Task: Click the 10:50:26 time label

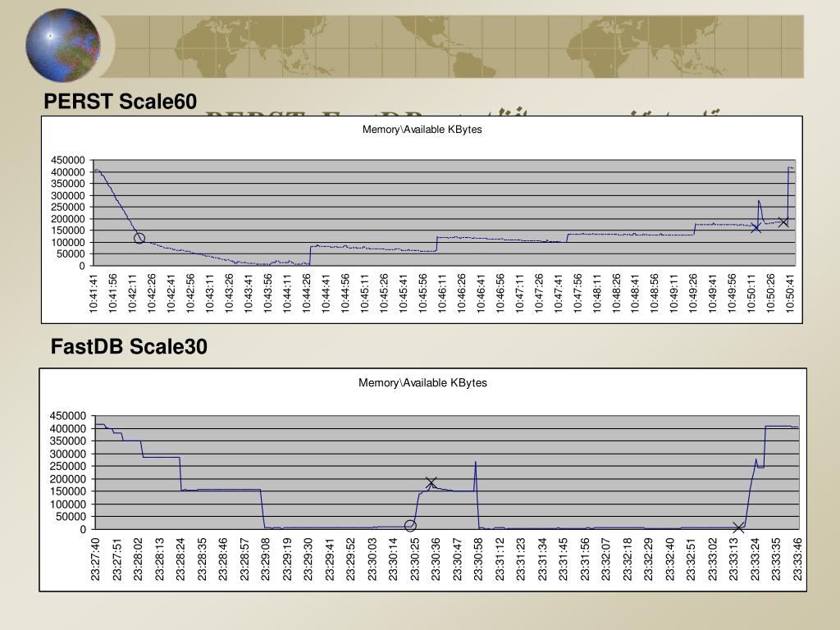Action: (770, 293)
